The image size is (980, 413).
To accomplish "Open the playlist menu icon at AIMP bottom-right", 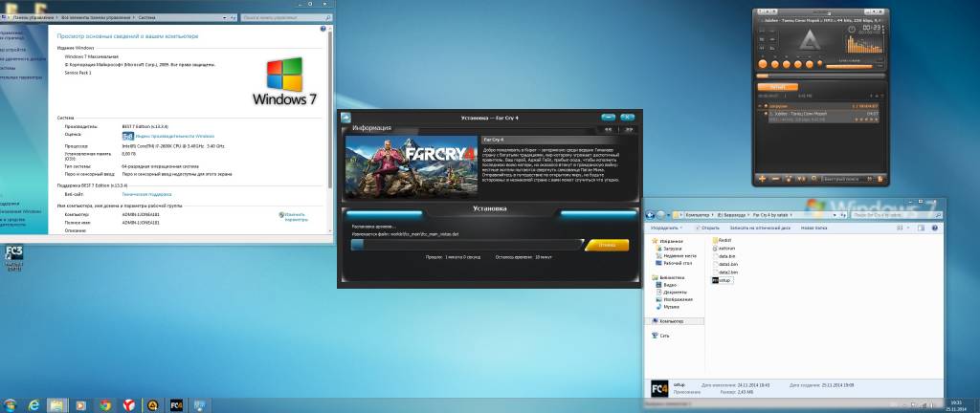I will pyautogui.click(x=880, y=179).
